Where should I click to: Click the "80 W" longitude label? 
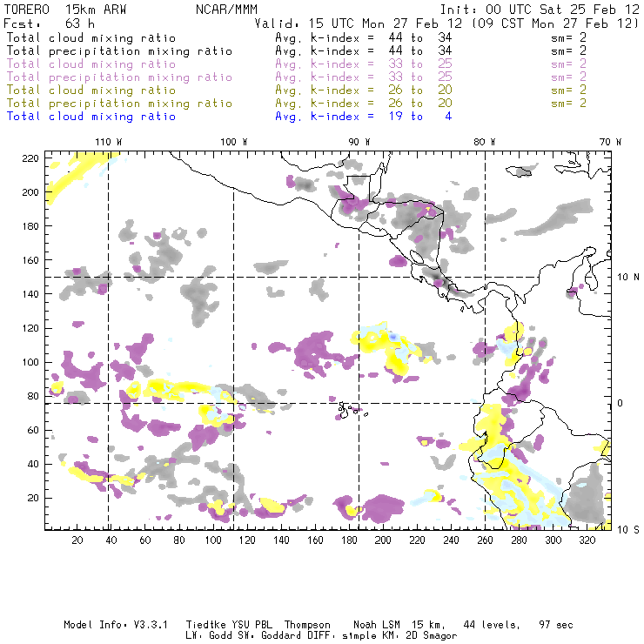click(x=485, y=142)
